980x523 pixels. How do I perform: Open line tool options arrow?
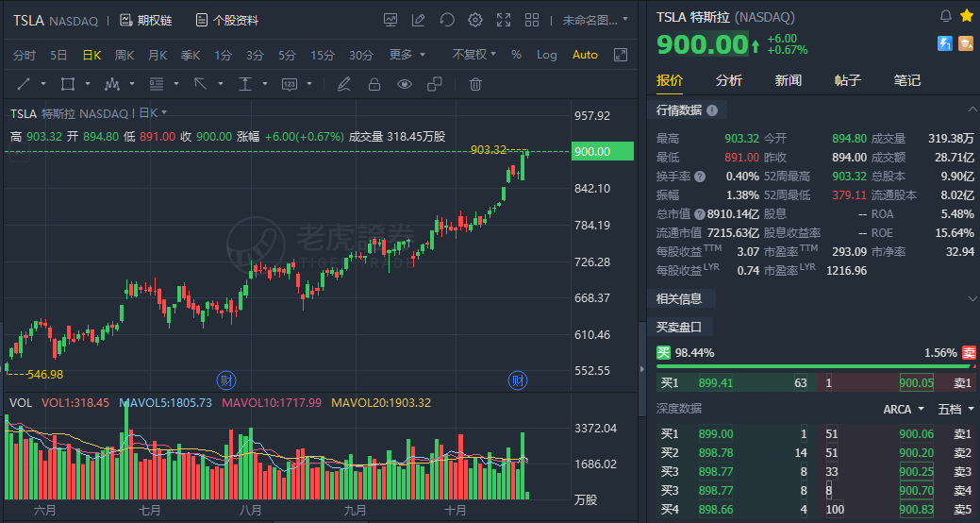coord(43,84)
